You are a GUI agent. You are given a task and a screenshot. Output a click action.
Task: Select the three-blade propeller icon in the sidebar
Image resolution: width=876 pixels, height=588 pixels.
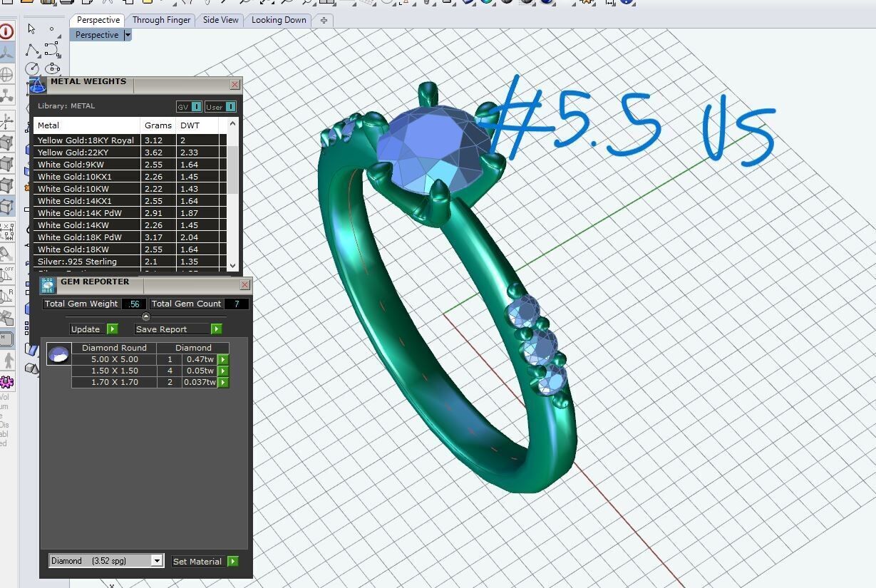tap(6, 53)
